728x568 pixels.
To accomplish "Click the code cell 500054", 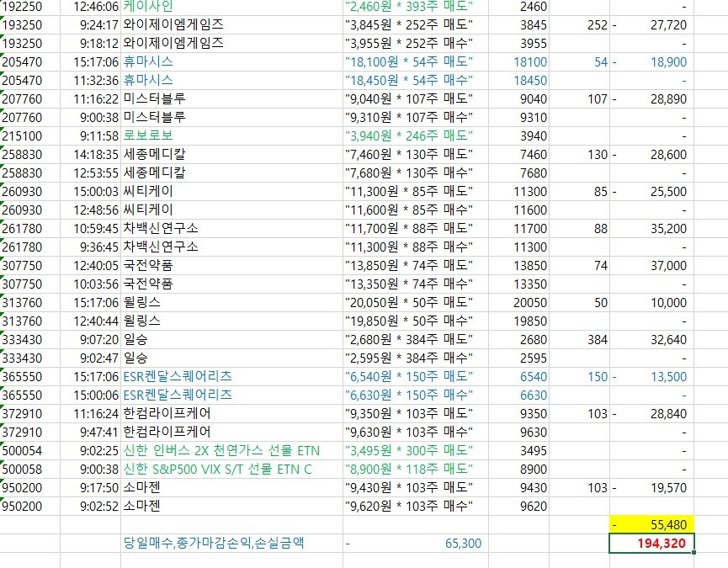I will click(29, 450).
